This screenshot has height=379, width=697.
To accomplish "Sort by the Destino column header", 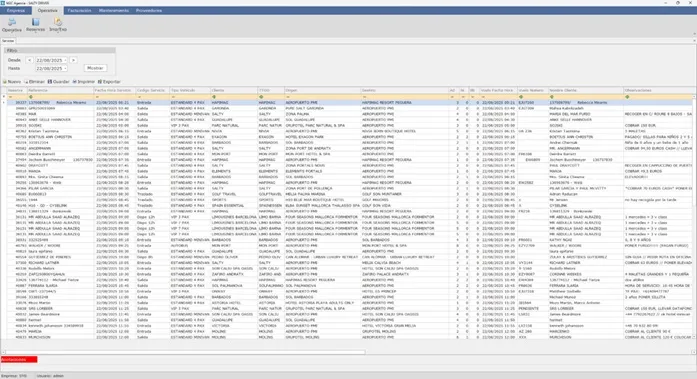I will 405,90.
